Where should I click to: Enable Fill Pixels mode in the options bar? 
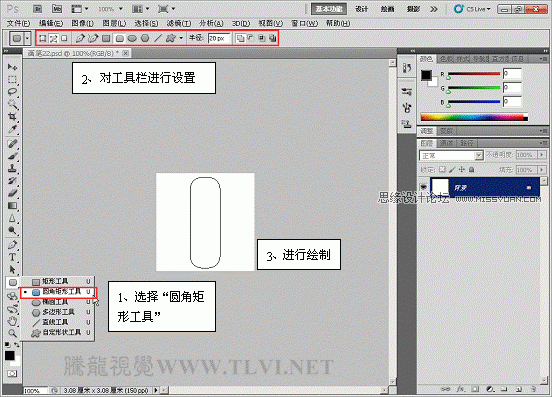pyautogui.click(x=64, y=38)
